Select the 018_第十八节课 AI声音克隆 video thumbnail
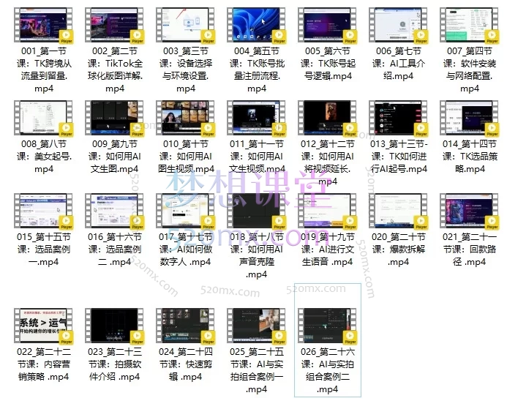The image size is (507, 420). 256,211
